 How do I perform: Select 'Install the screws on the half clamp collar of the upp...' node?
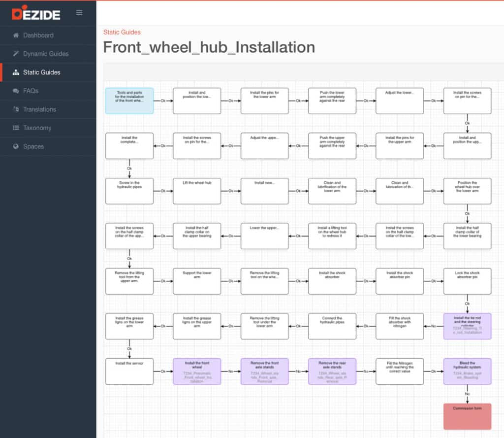129,236
